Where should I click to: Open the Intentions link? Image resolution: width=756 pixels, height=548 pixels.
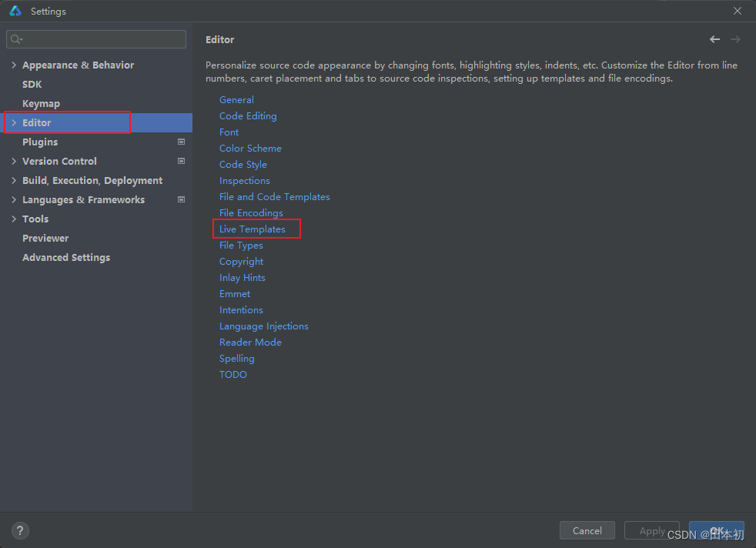pos(241,310)
